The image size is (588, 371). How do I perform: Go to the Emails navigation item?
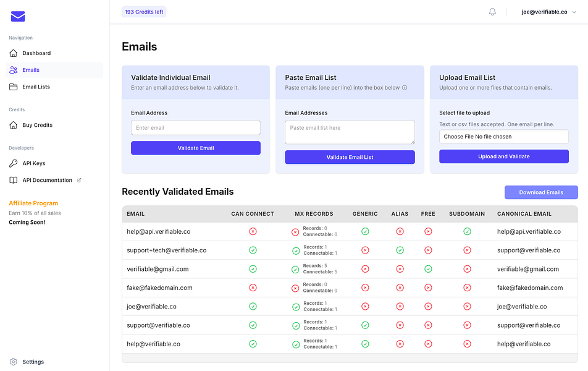(31, 70)
